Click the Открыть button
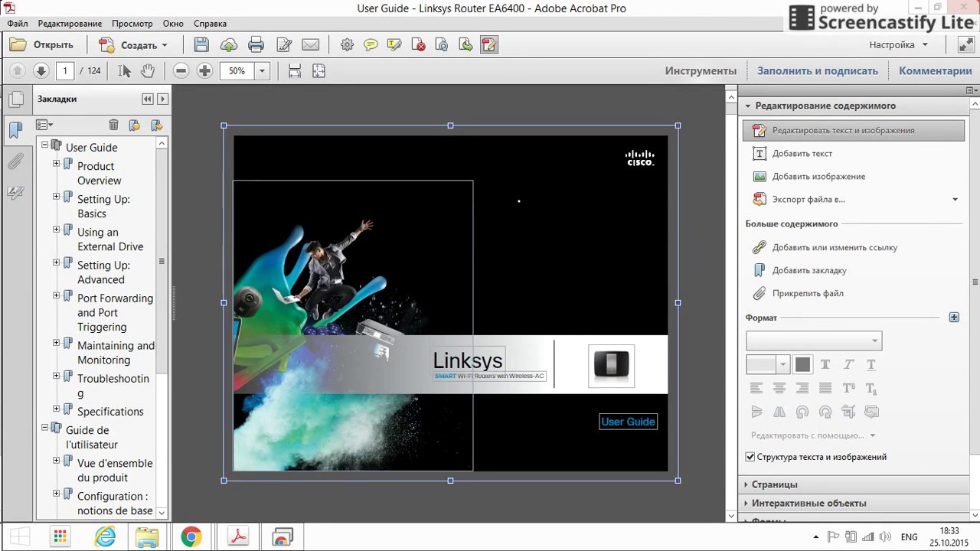 pyautogui.click(x=42, y=45)
